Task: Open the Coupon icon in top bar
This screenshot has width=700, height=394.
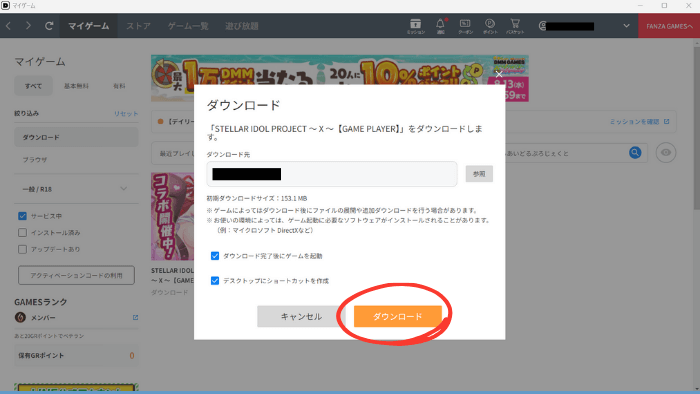Action: pos(465,26)
